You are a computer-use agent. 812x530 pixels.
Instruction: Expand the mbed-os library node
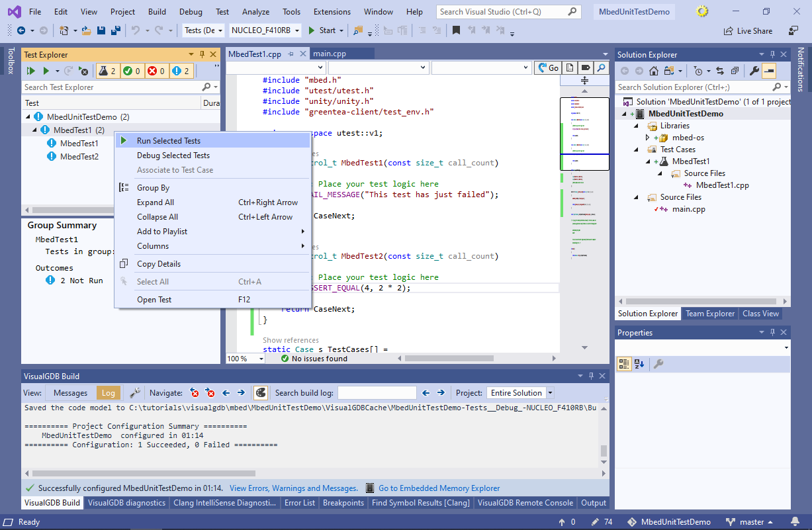point(648,138)
